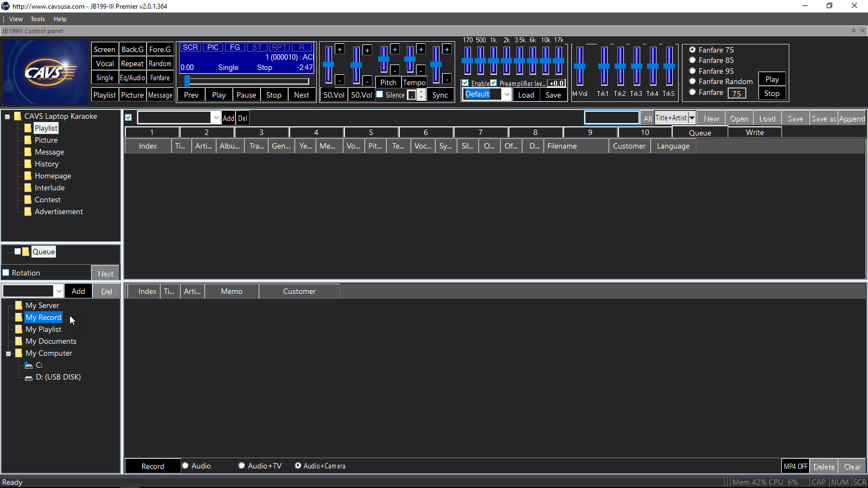Open the View menu

tap(16, 19)
